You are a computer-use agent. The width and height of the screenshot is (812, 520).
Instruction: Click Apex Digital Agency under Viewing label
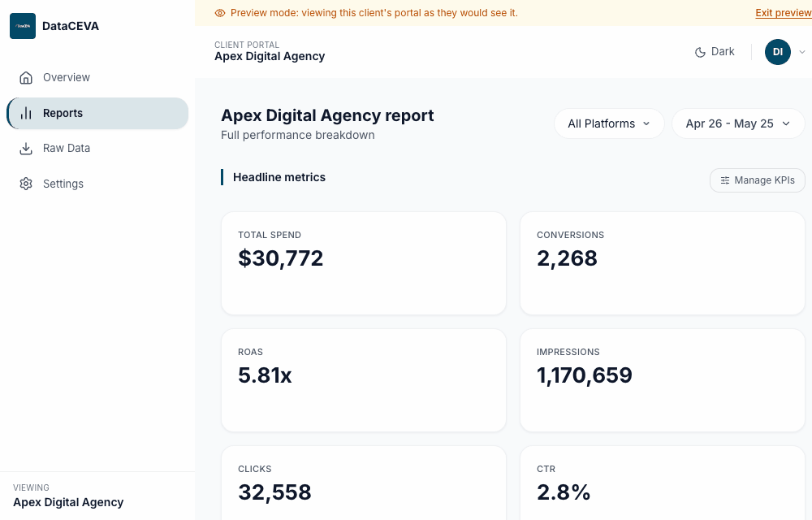[x=68, y=502]
